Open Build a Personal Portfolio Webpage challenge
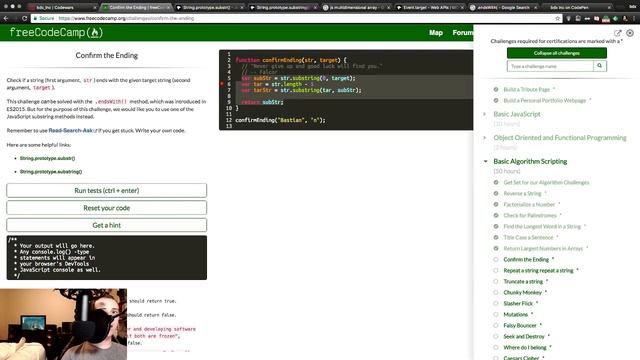Image resolution: width=640 pixels, height=360 pixels. (544, 100)
